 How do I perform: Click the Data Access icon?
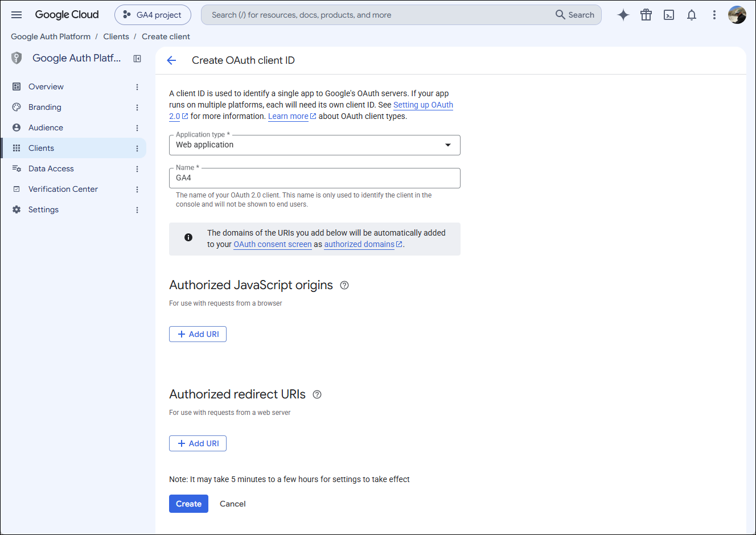(17, 168)
